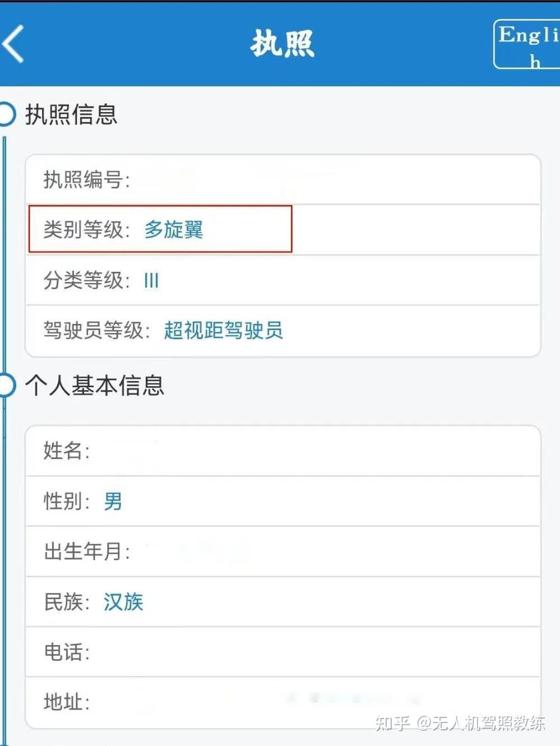Tap the 执照信息 section circle icon
560x746 pixels.
pos(5,112)
